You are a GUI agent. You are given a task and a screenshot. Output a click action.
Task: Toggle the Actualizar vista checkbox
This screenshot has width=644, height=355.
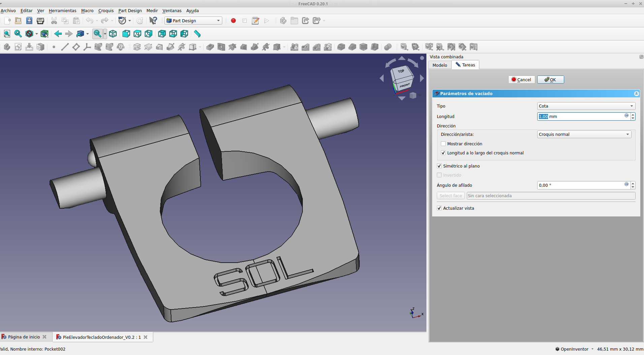(439, 208)
